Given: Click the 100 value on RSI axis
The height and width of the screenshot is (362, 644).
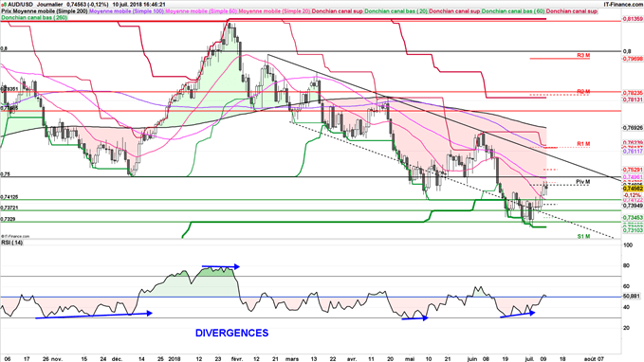Looking at the screenshot, I should click(628, 245).
